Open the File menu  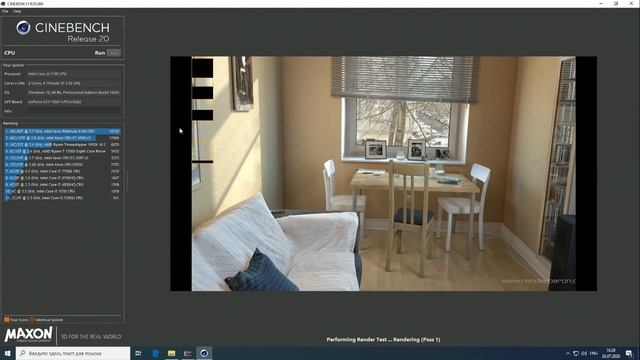click(5, 11)
